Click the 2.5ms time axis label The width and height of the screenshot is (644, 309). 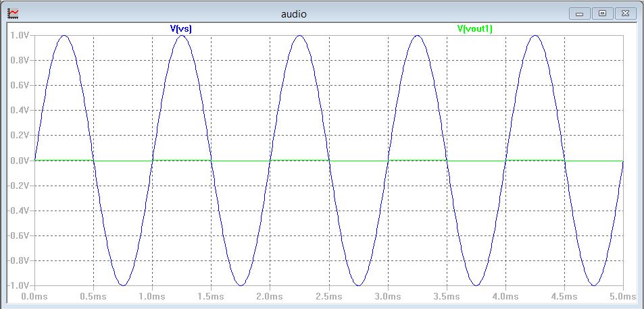[x=329, y=296]
